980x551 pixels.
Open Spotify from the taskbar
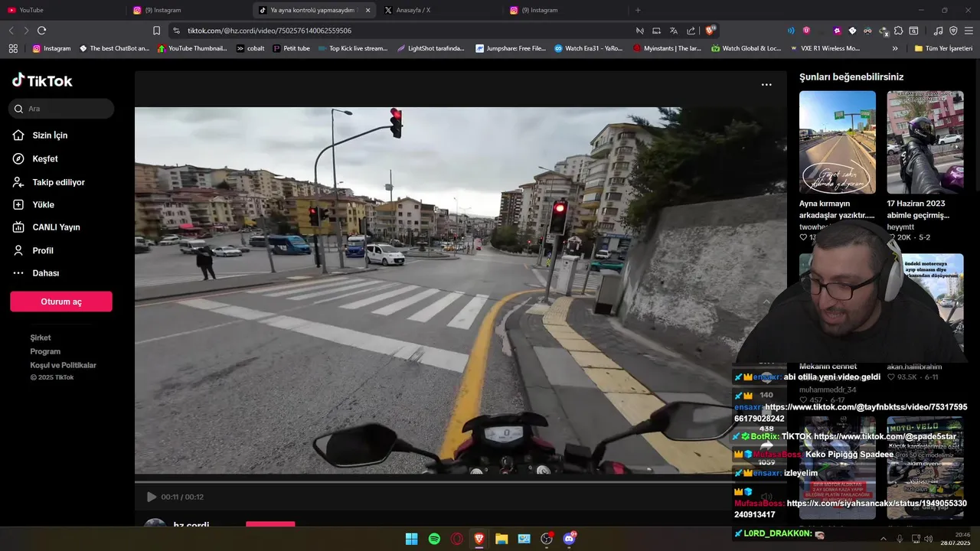[x=434, y=539]
